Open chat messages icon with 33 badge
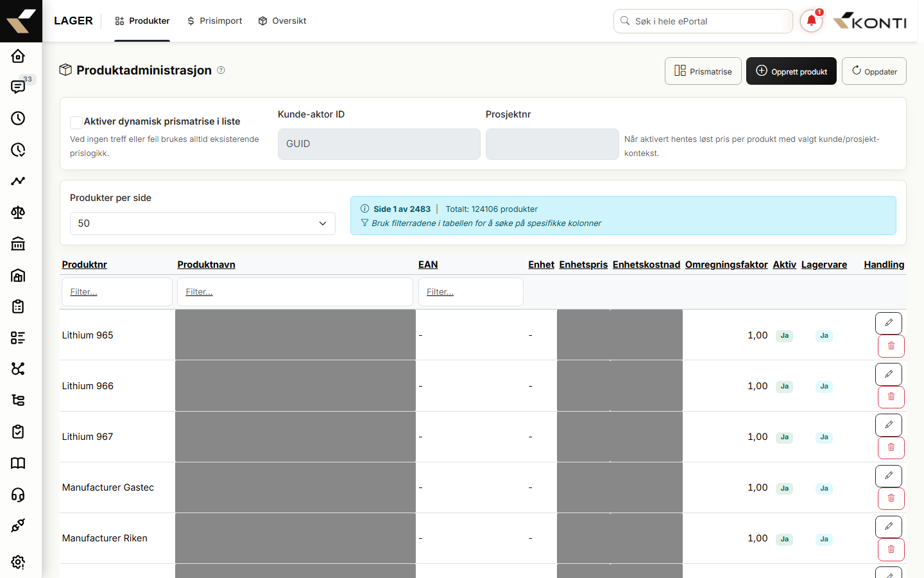This screenshot has width=924, height=578. [x=18, y=87]
